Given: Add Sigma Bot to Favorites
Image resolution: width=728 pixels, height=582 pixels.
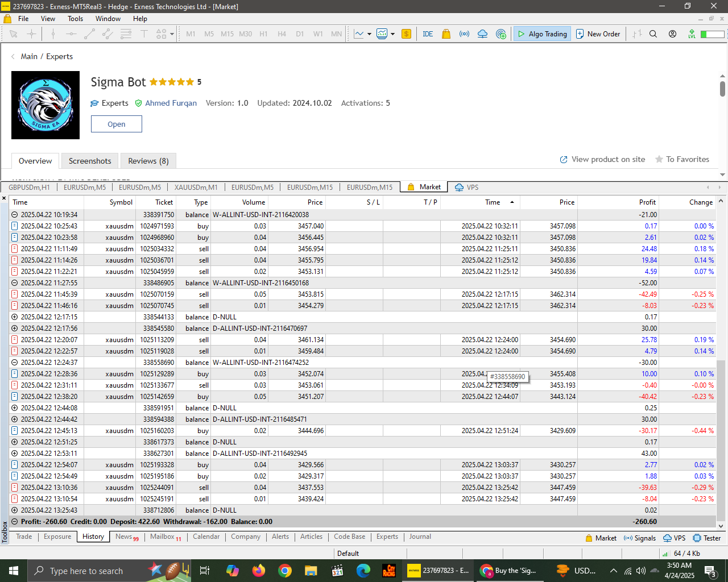Looking at the screenshot, I should (682, 160).
